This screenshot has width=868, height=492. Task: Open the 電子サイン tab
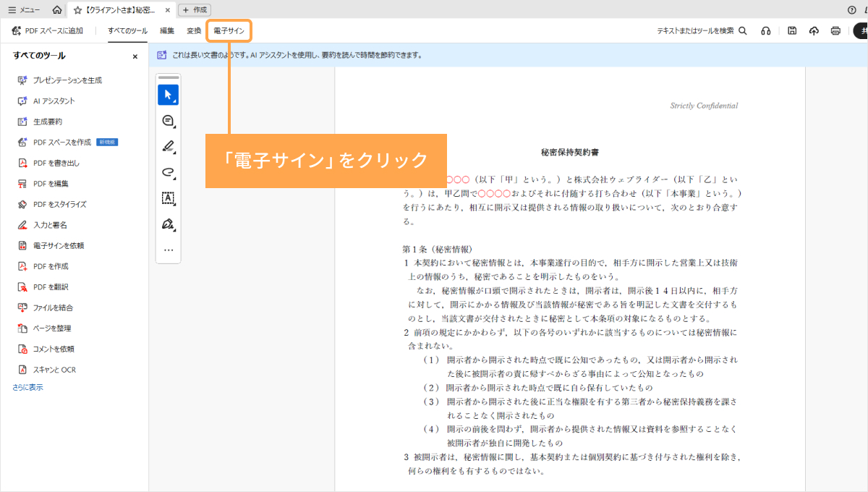pos(229,31)
